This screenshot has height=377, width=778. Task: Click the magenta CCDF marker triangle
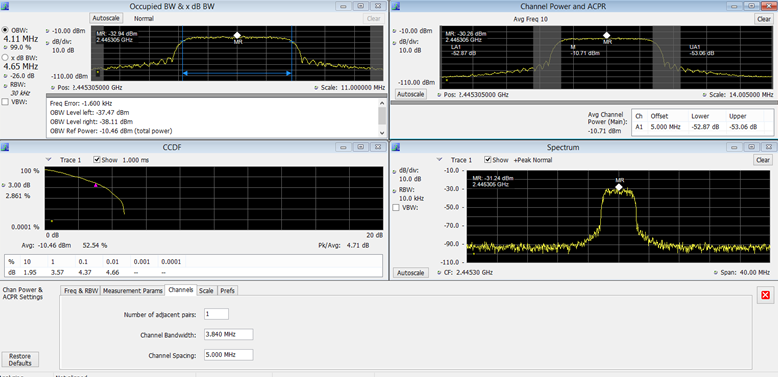[96, 185]
